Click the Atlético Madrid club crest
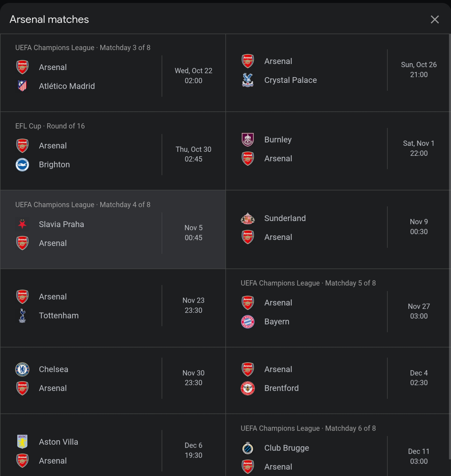451x476 pixels. 22,86
